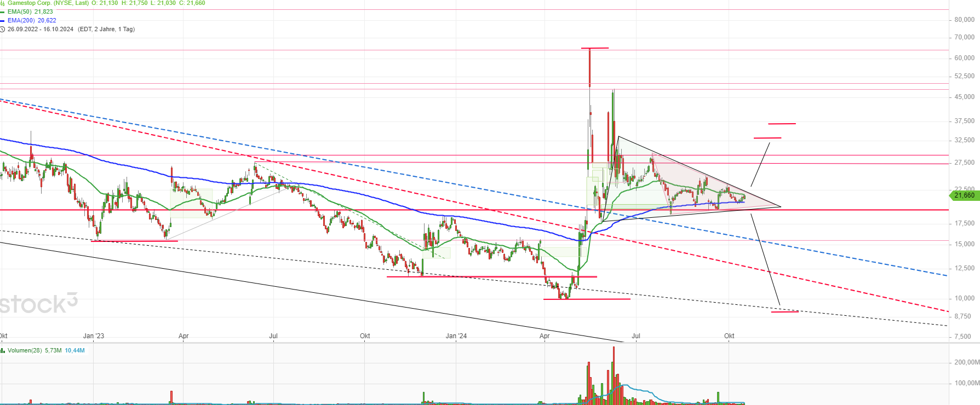980x405 pixels.
Task: Click the 8,750 price axis label
Action: pyautogui.click(x=963, y=316)
